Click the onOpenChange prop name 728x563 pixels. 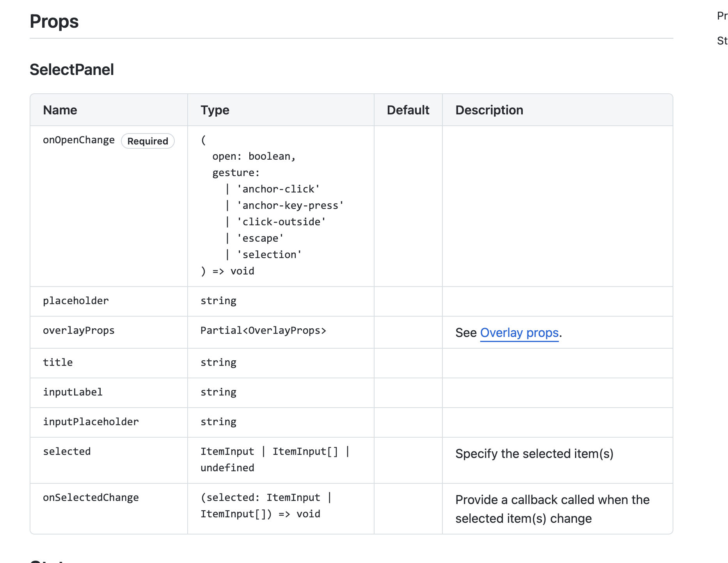79,140
